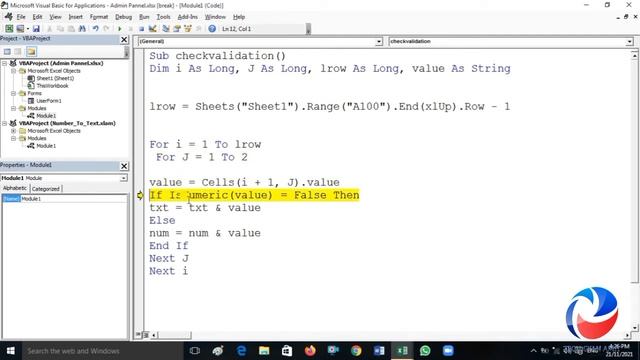Open Firefox from the taskbar
This screenshot has width=640, height=360.
pos(310,351)
